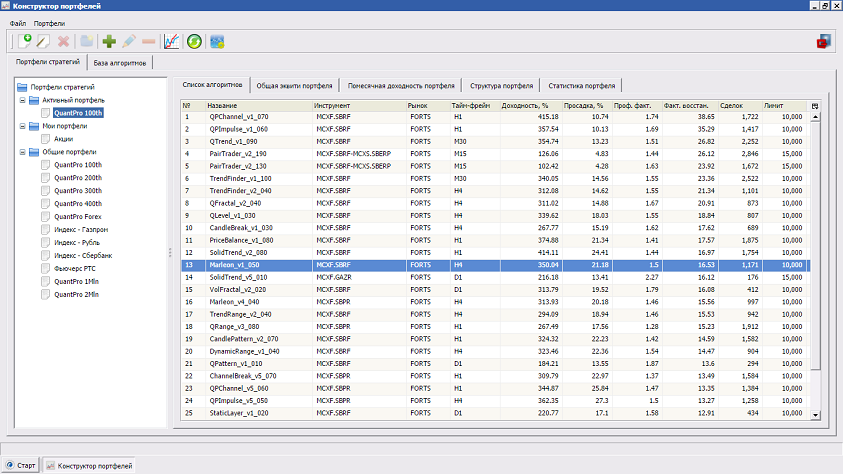
Task: Click the red minus remove algorithm icon
Action: point(148,41)
